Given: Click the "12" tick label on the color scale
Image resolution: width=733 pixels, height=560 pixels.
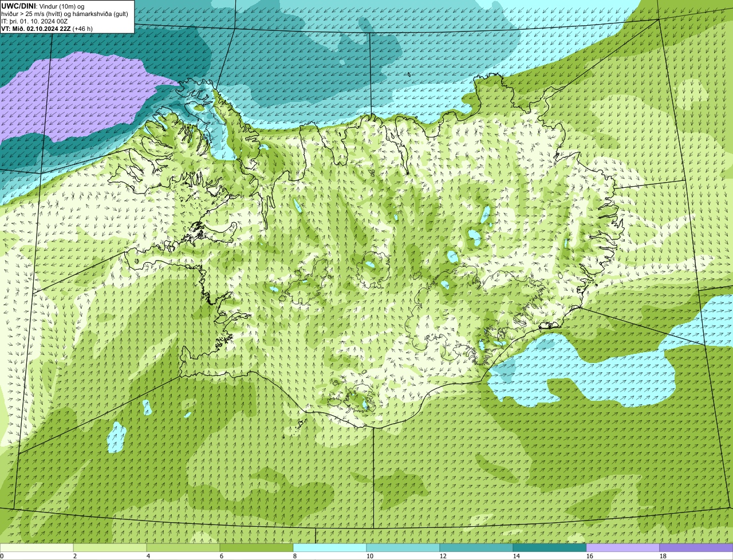Looking at the screenshot, I should pyautogui.click(x=443, y=556).
